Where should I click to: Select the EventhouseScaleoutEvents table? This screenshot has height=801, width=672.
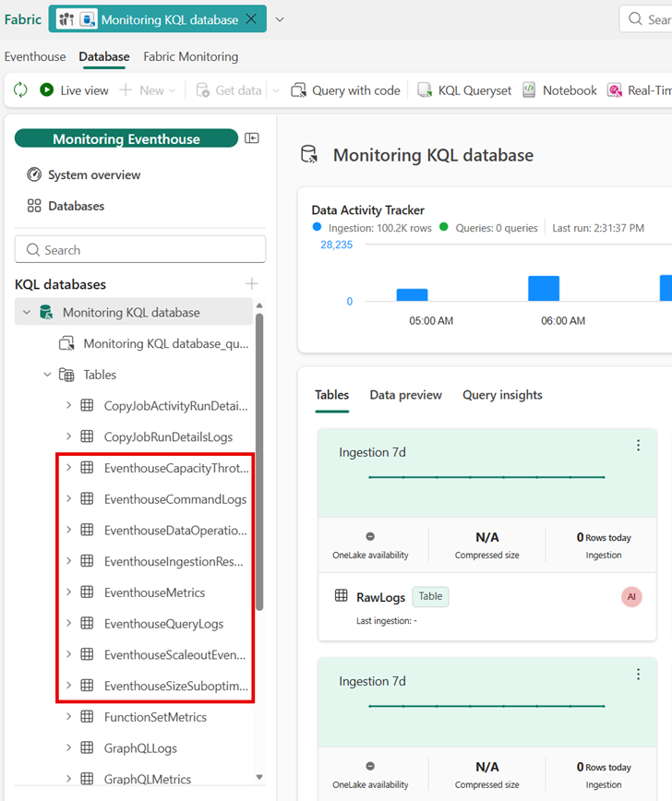pyautogui.click(x=174, y=655)
